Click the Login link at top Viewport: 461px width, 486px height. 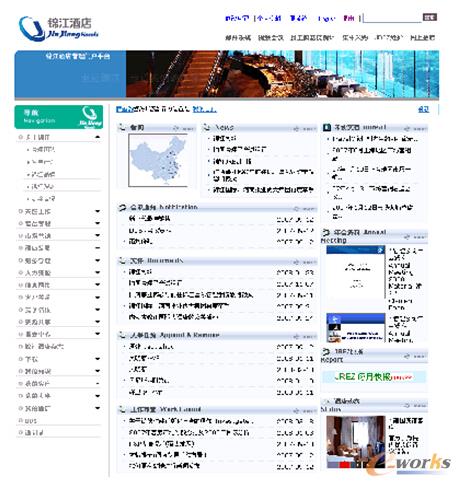coord(326,18)
